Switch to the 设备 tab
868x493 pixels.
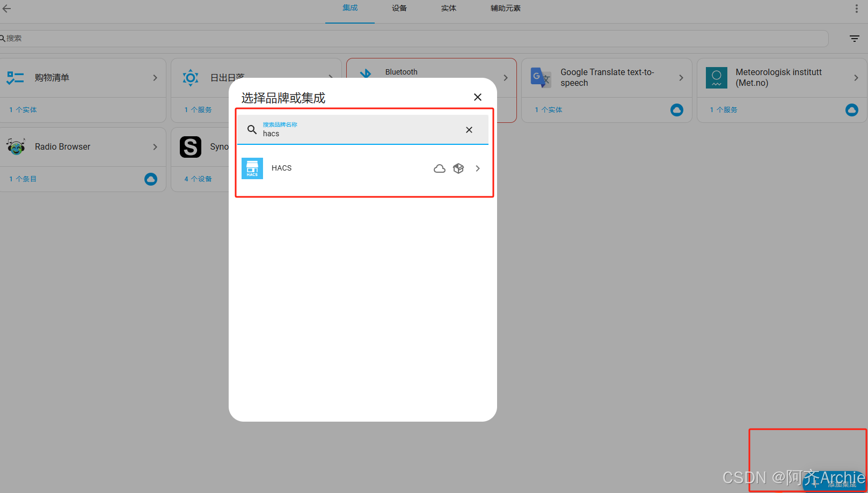[x=399, y=8]
